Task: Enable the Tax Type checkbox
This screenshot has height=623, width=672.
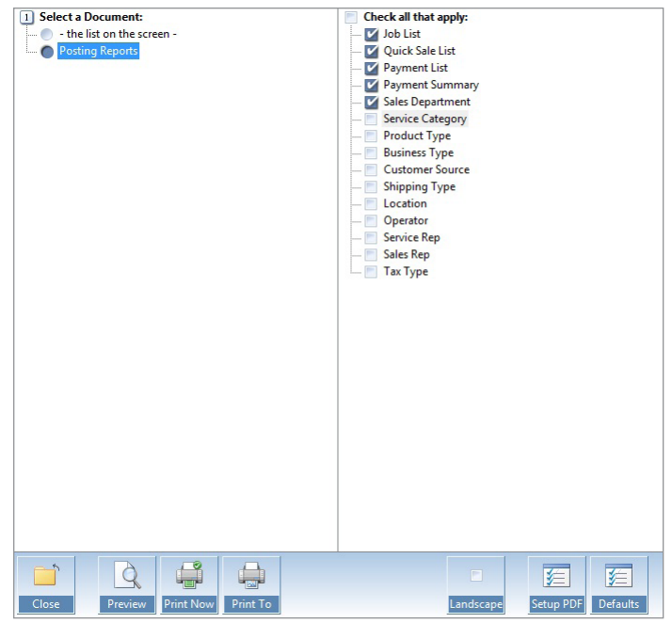Action: click(x=371, y=272)
